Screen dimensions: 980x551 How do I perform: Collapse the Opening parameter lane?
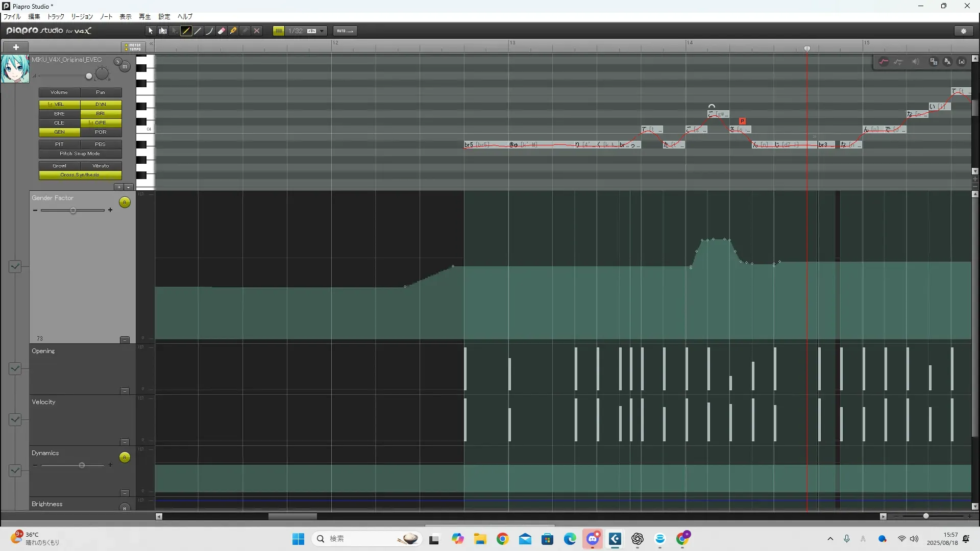(x=125, y=391)
